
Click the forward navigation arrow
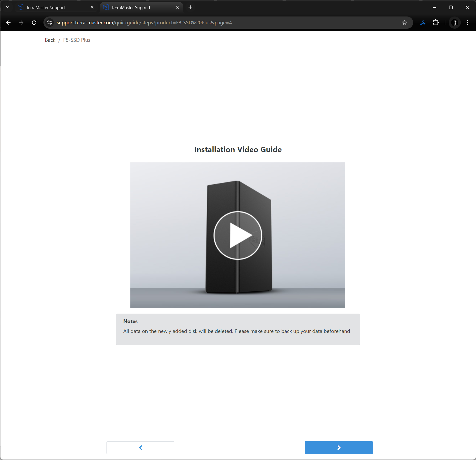(21, 23)
